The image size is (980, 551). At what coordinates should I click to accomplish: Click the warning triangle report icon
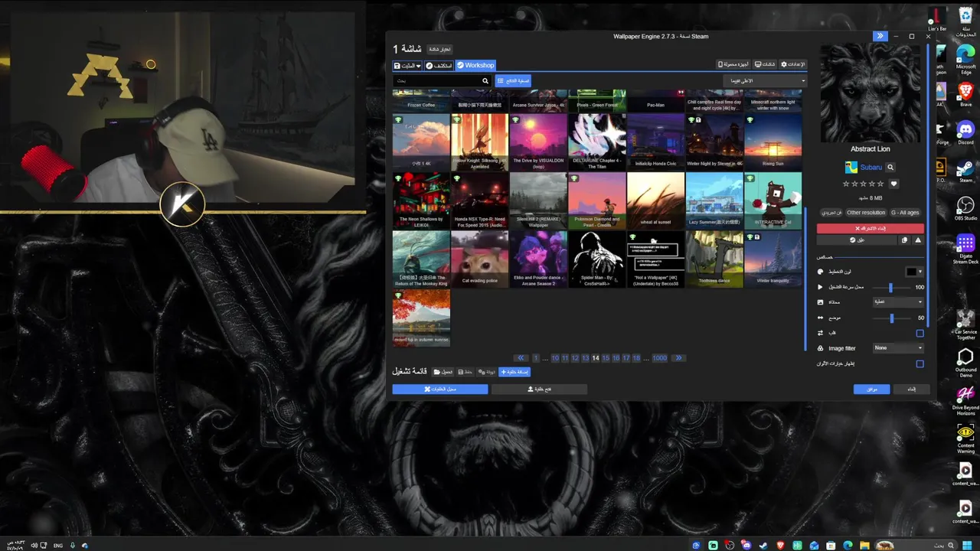pos(918,240)
